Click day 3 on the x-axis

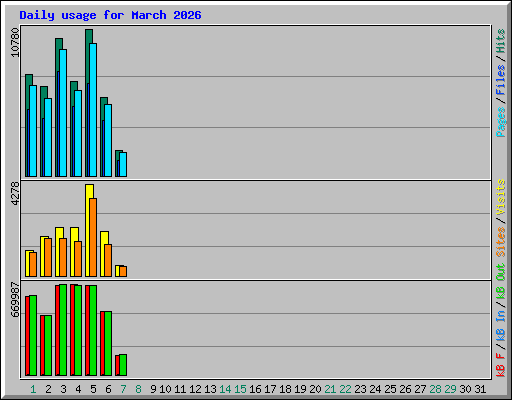[63, 389]
